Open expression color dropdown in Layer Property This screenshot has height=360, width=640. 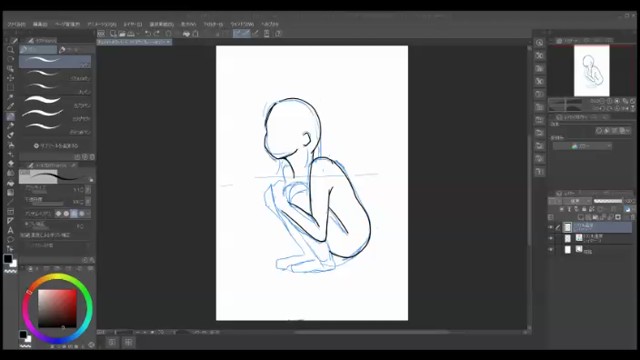pos(582,146)
